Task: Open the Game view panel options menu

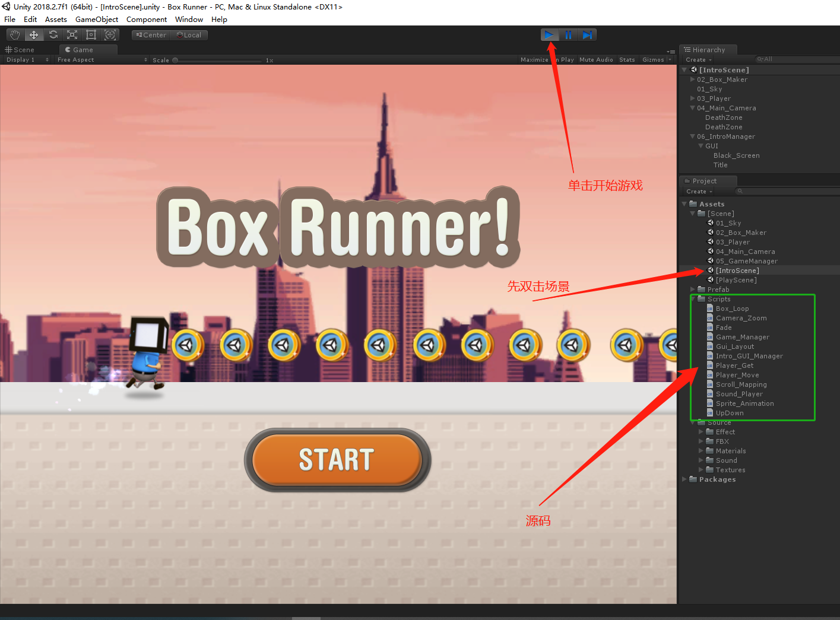Action: click(671, 52)
